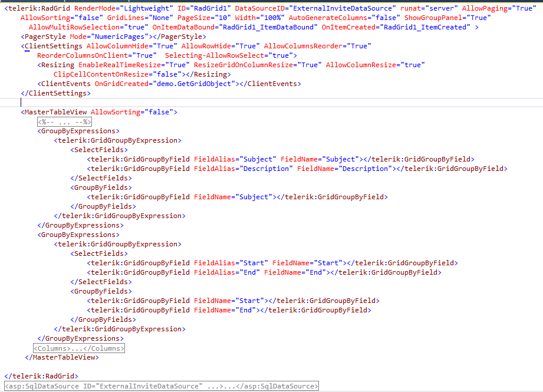Click the opening telerik:RadGrid tag name
The width and height of the screenshot is (543, 392).
39,8
